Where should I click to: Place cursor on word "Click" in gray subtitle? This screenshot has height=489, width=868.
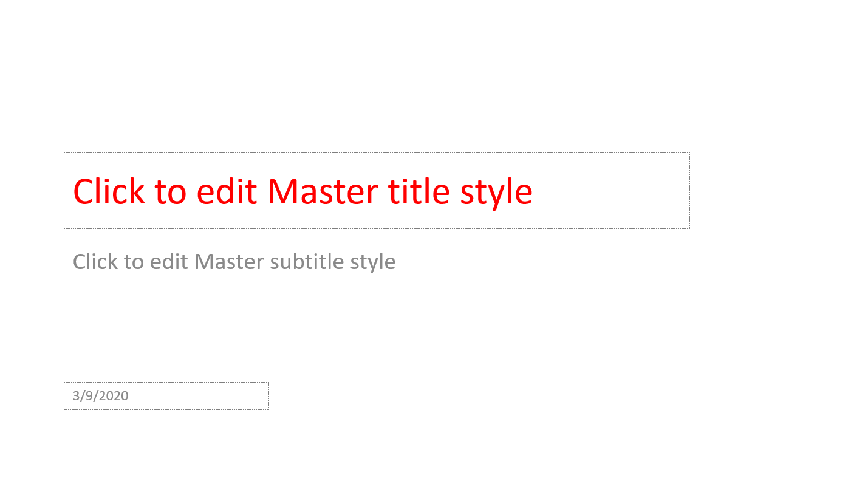[95, 262]
